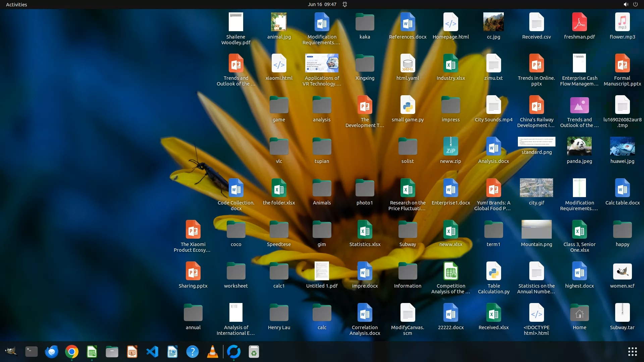Open the Terminal from the dock
The image size is (644, 362).
(x=32, y=352)
